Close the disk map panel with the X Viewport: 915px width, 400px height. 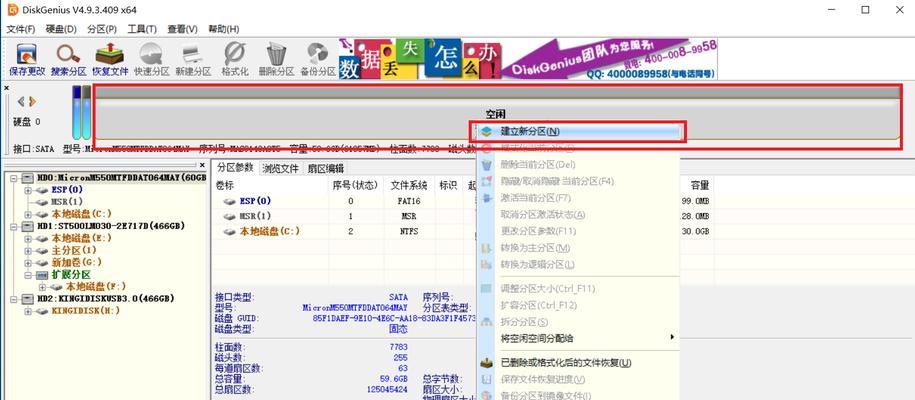(6, 88)
